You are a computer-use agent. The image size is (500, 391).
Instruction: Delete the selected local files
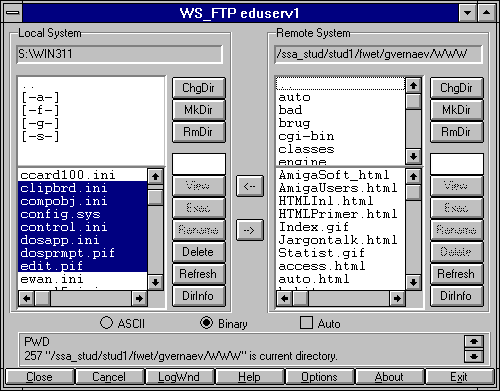click(199, 252)
